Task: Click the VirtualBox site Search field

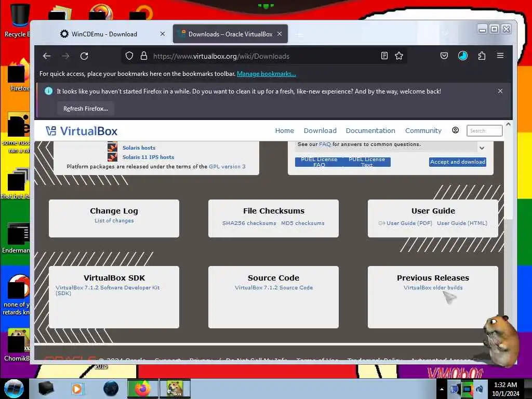Action: (x=484, y=130)
